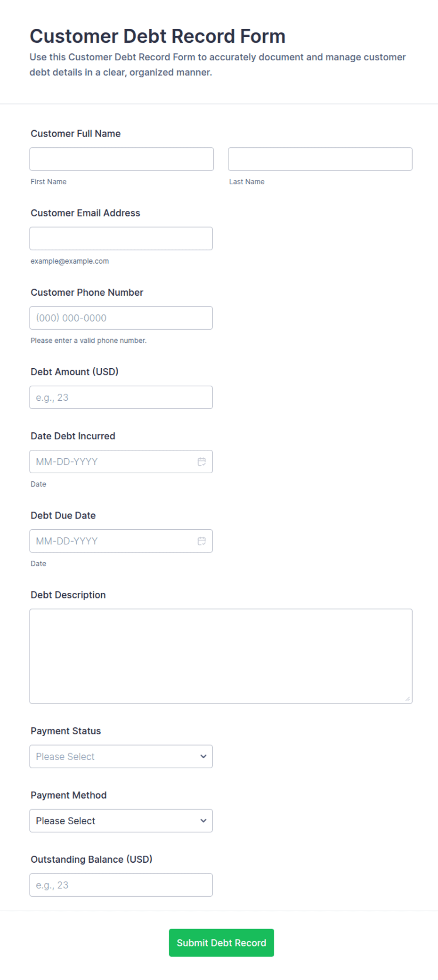
Task: Click the Customer Email Address label
Action: 85,213
